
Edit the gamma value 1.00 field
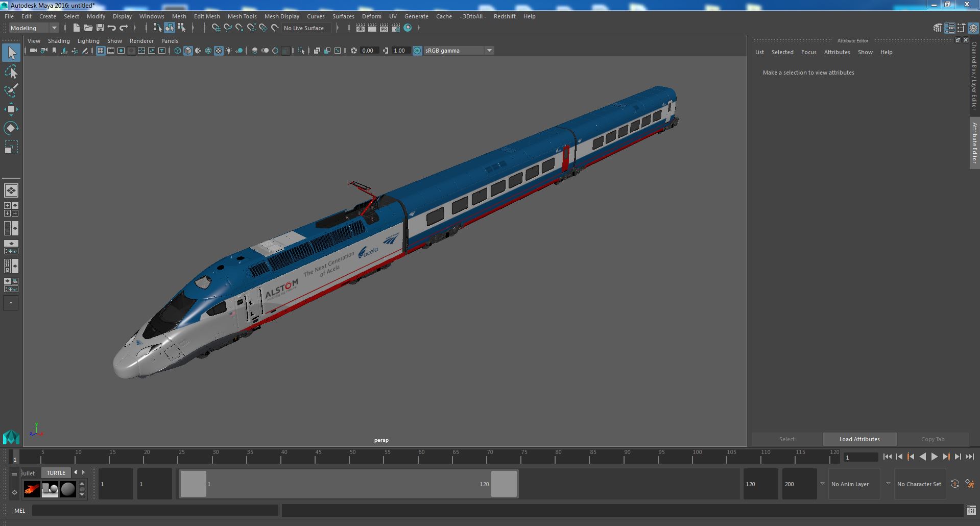pos(401,51)
